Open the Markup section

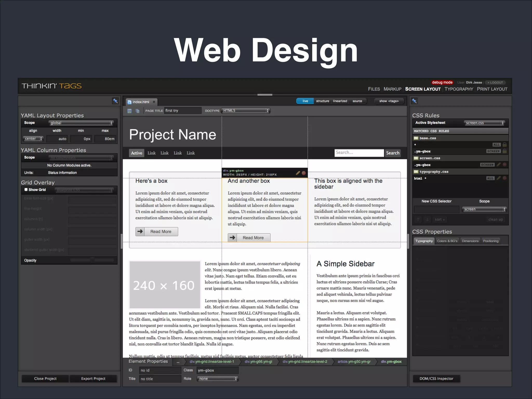392,89
